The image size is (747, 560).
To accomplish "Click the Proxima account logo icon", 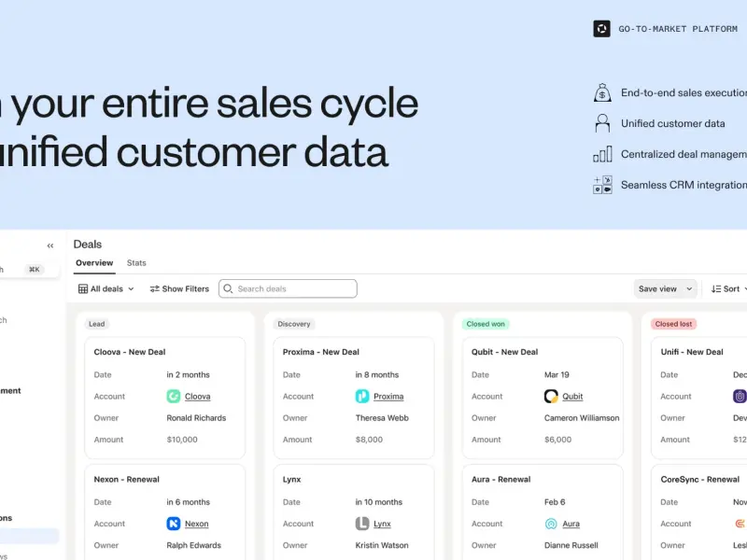I will [x=362, y=396].
